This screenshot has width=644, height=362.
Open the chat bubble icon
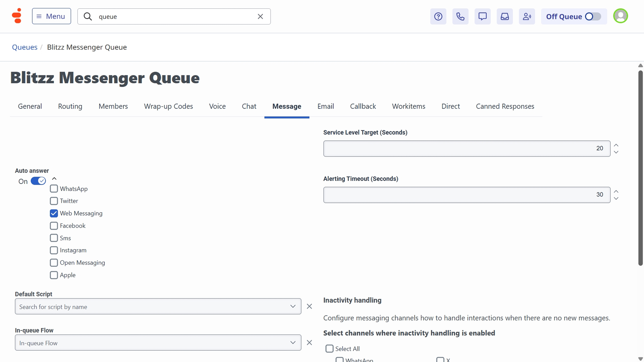pyautogui.click(x=482, y=16)
